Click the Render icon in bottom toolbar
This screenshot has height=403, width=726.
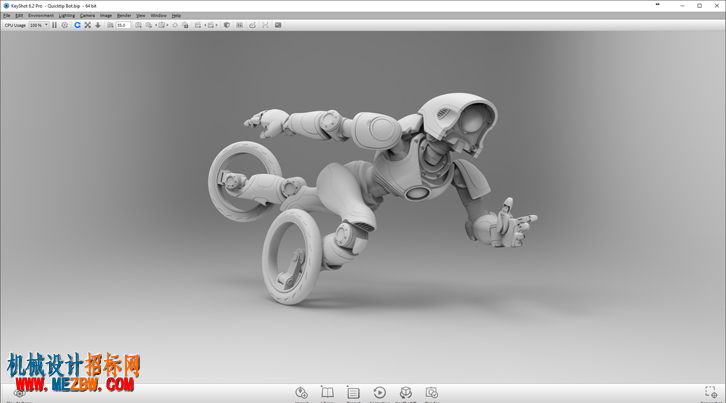click(x=432, y=393)
